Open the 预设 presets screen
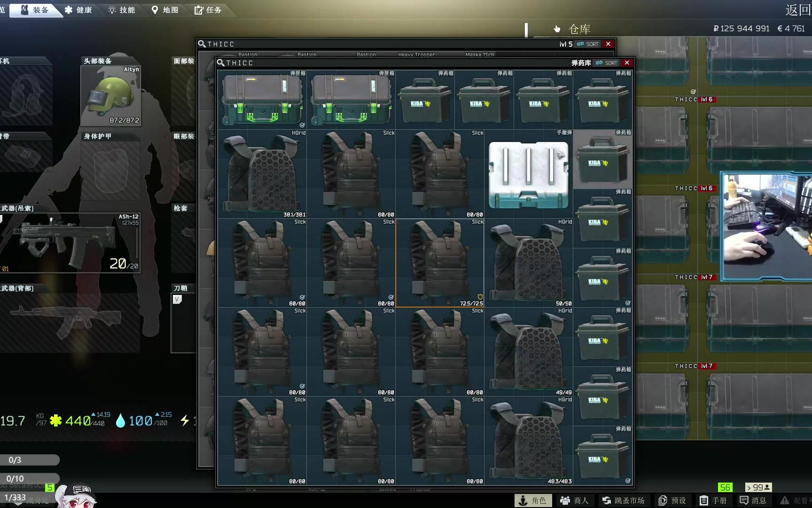The height and width of the screenshot is (508, 812). tap(672, 500)
